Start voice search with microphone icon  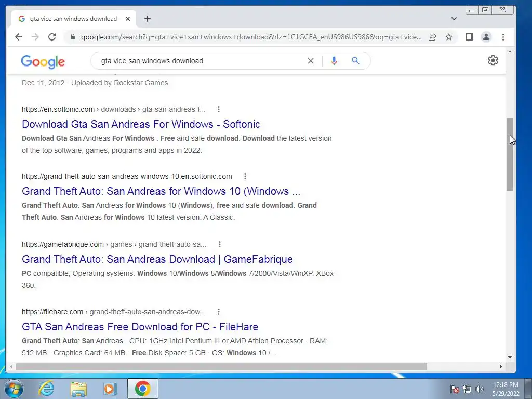point(334,61)
